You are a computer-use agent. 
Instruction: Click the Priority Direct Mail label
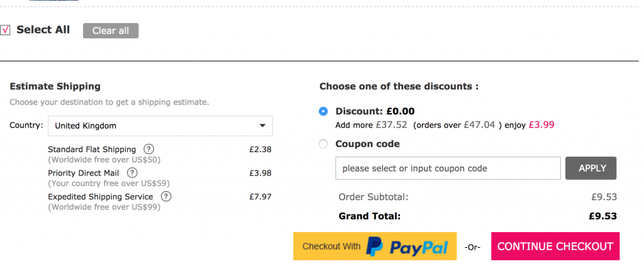pos(84,173)
